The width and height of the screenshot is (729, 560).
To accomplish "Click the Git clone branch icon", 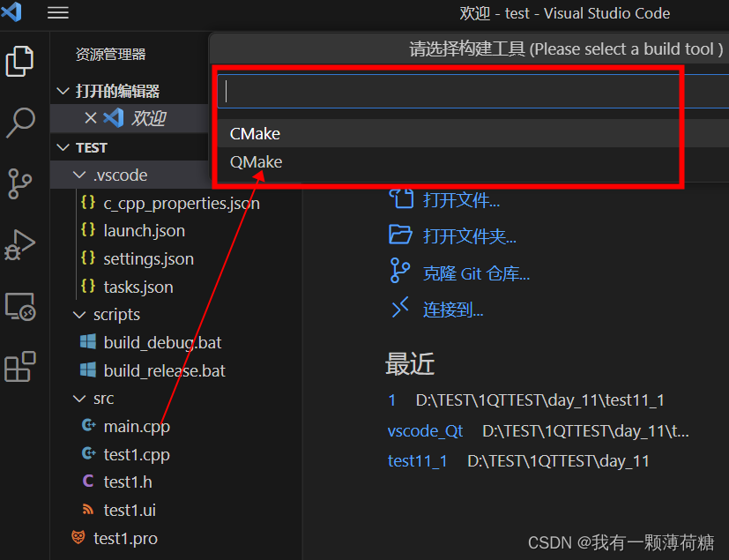I will pos(400,271).
